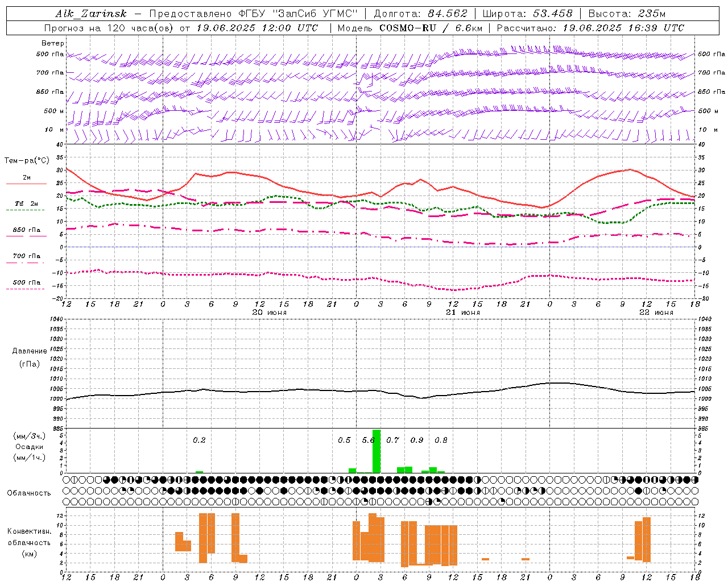Click the Td 2м dew point legend entry

26,204
